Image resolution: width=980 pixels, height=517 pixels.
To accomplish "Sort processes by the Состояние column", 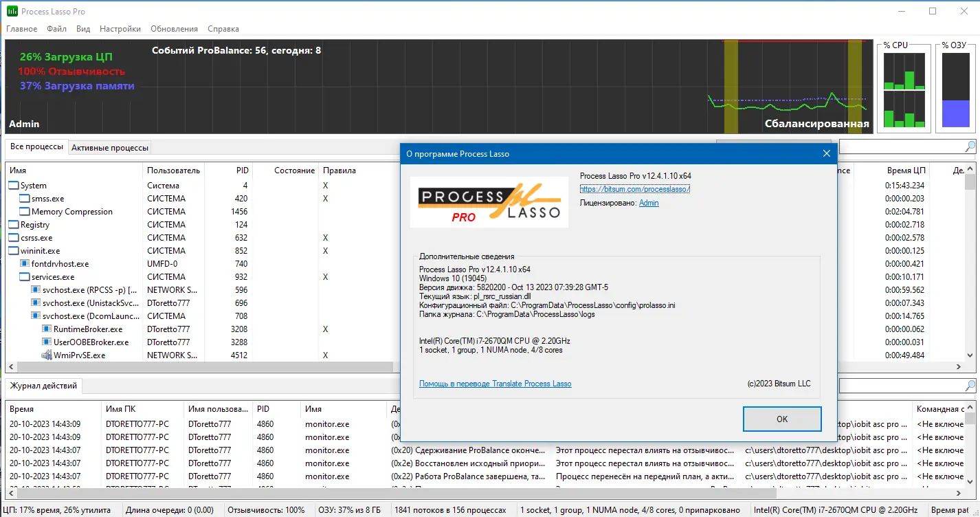I will pos(287,170).
